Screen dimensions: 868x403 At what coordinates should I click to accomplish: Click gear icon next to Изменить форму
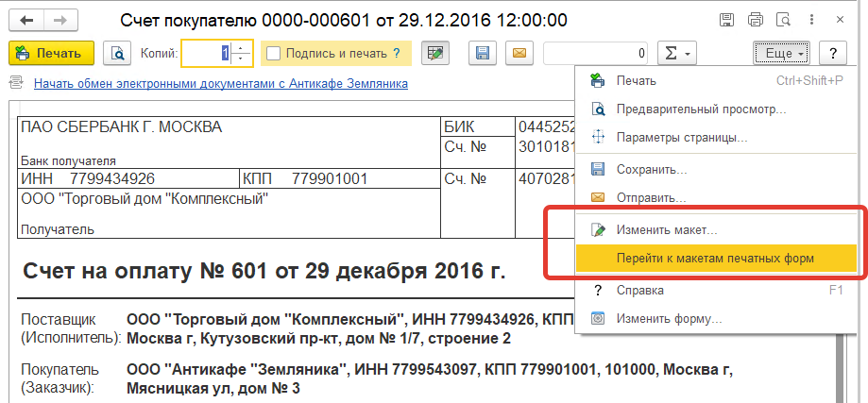[x=599, y=319]
